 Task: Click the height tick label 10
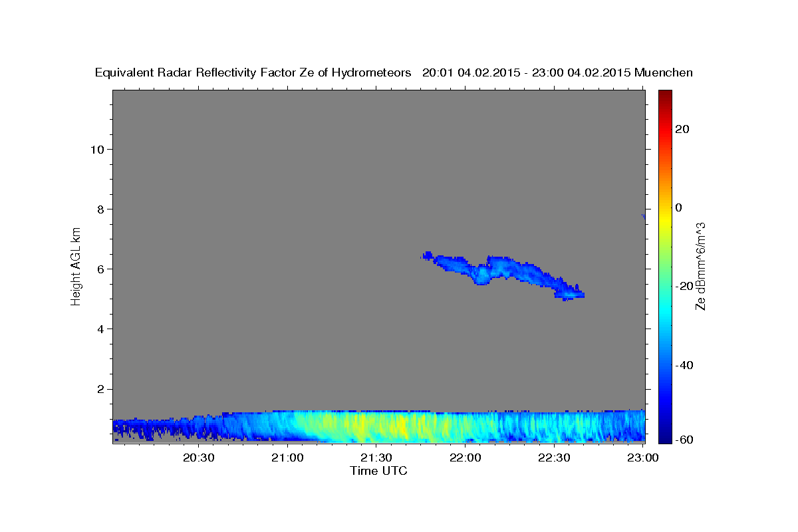pos(97,149)
